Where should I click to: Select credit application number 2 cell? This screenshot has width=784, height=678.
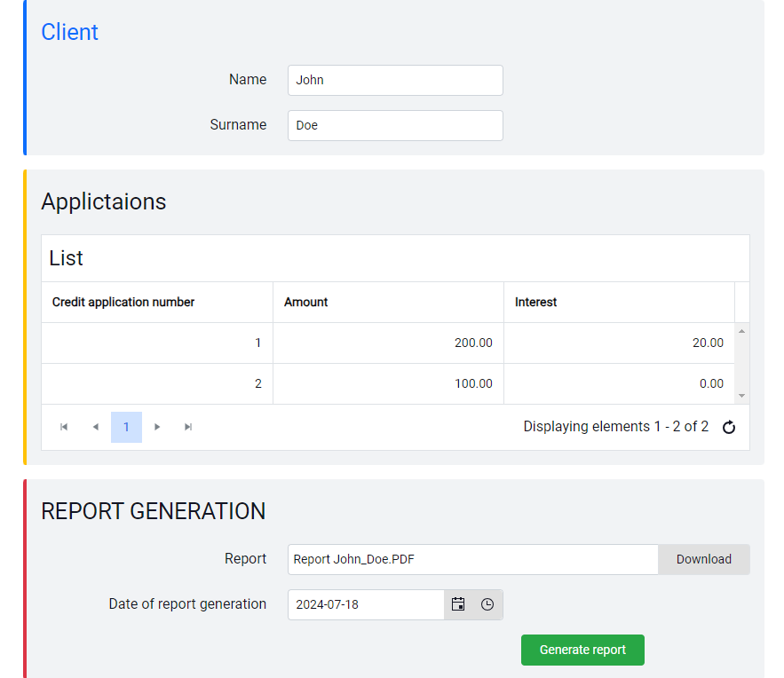click(157, 383)
